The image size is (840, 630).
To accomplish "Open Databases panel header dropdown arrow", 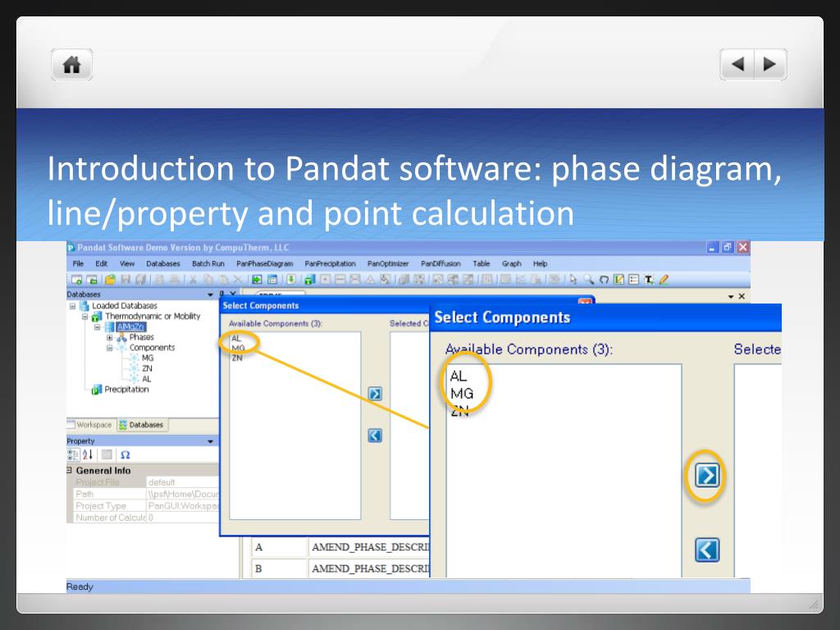I will pos(210,294).
